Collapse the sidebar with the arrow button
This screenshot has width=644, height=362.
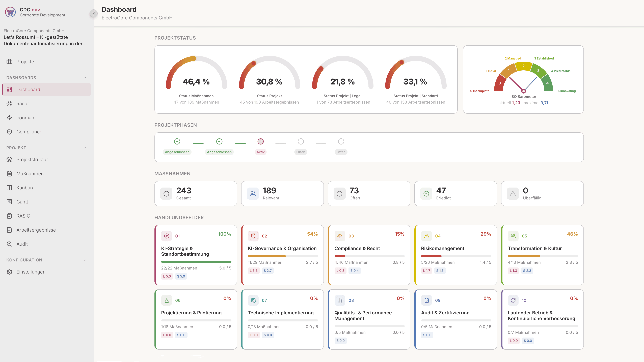tap(94, 13)
